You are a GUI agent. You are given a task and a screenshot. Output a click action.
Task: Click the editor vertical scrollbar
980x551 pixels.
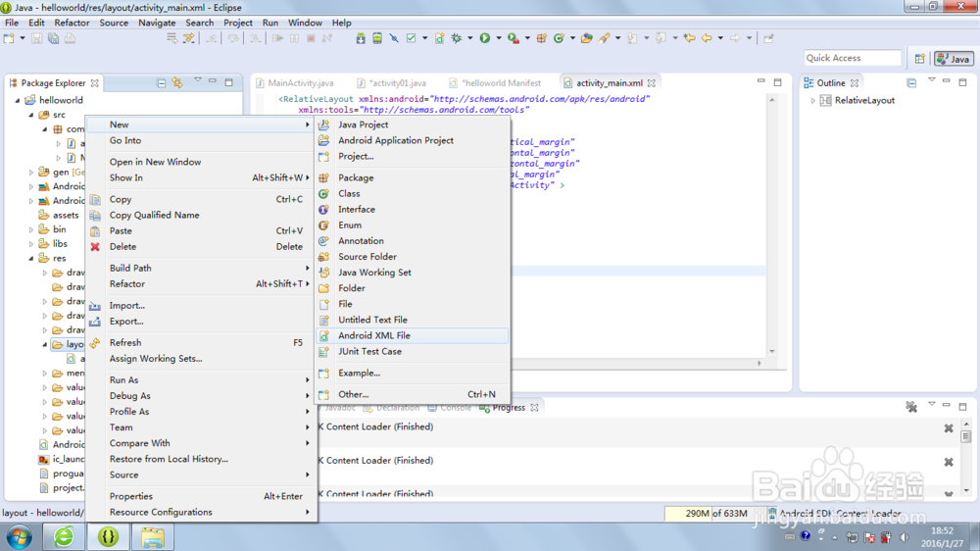click(x=772, y=225)
